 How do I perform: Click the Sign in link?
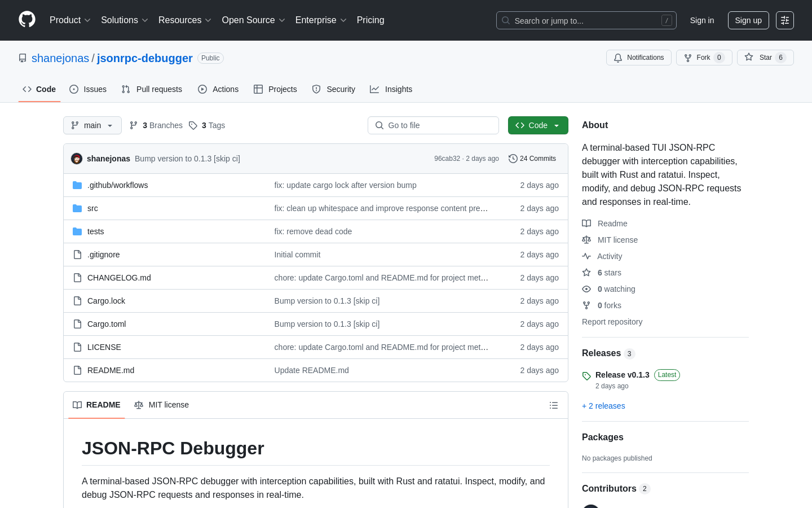(702, 20)
